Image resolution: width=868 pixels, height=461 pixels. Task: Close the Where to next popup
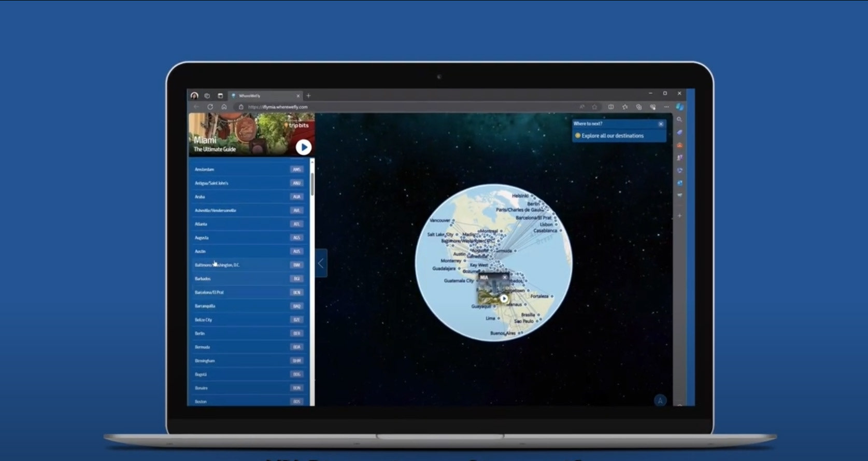(x=661, y=124)
